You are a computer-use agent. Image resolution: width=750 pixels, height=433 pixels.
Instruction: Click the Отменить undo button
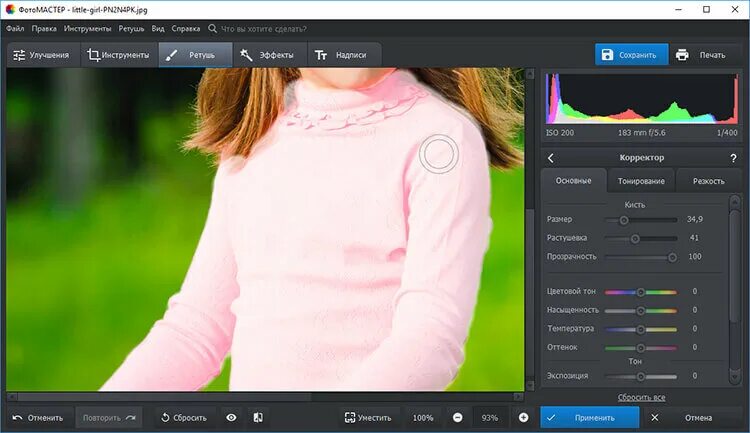pos(39,418)
